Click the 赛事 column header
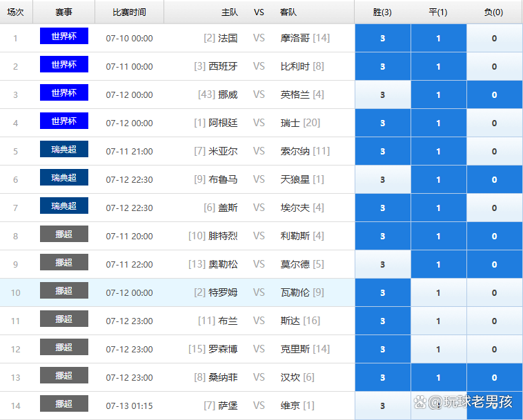This screenshot has height=420, width=523. click(63, 12)
